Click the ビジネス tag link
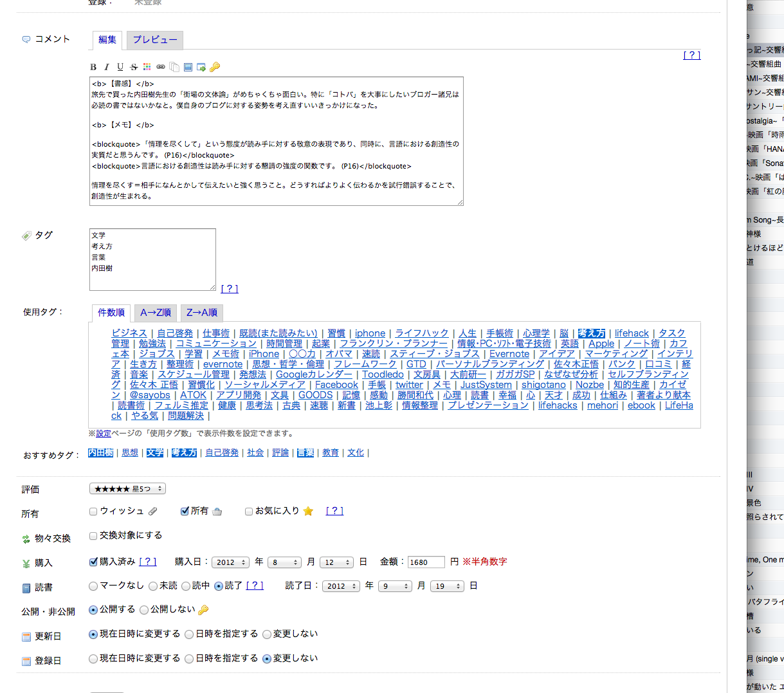The height and width of the screenshot is (693, 784). [x=129, y=333]
